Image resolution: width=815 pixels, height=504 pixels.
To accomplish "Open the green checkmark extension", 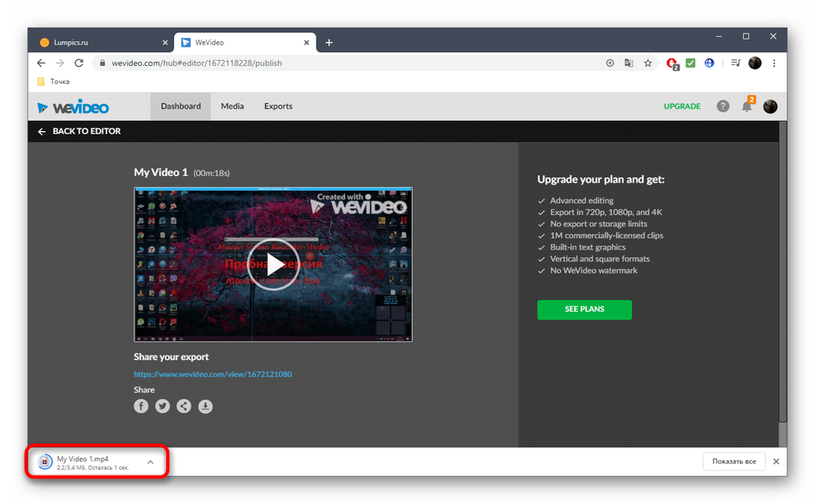I will (691, 63).
